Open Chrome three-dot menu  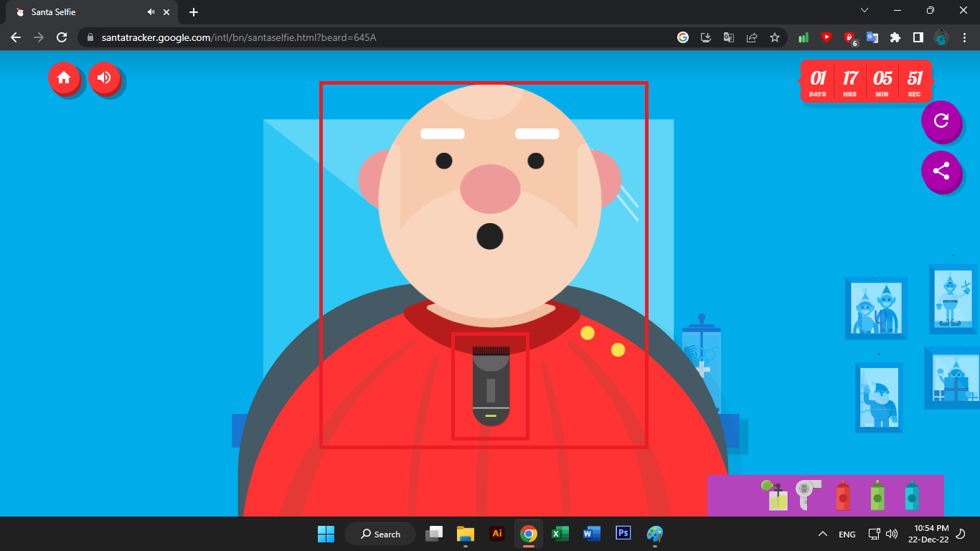[964, 37]
